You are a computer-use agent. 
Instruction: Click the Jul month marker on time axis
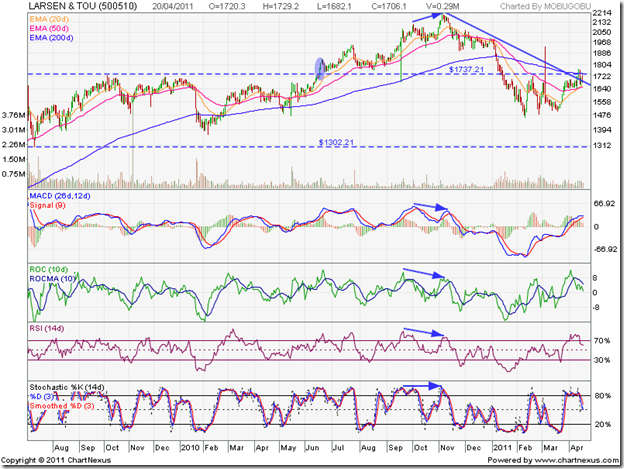(338, 448)
